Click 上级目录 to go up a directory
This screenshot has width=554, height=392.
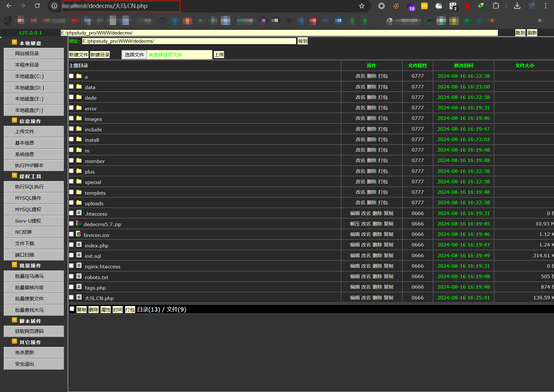tap(79, 66)
